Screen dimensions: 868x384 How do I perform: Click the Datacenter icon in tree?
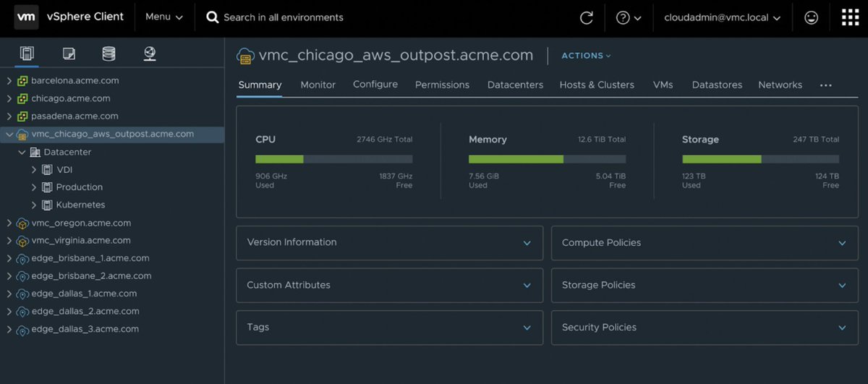35,153
